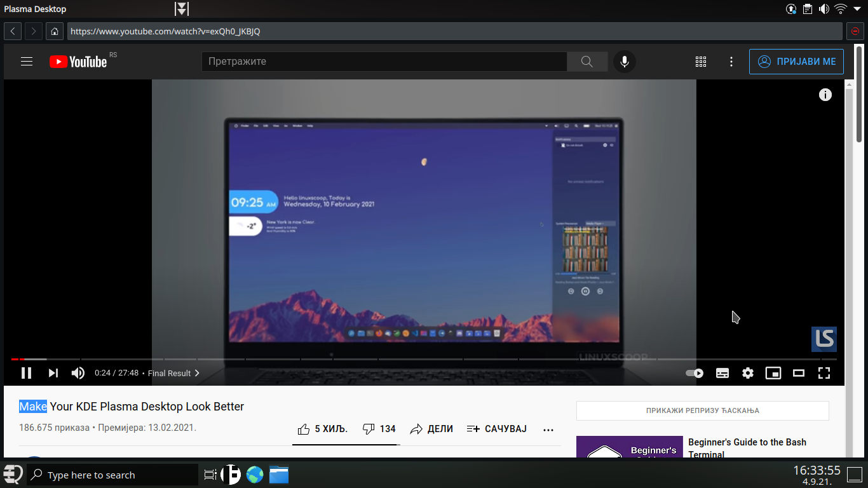The width and height of the screenshot is (868, 488).
Task: Open the video info card
Action: pyautogui.click(x=825, y=95)
